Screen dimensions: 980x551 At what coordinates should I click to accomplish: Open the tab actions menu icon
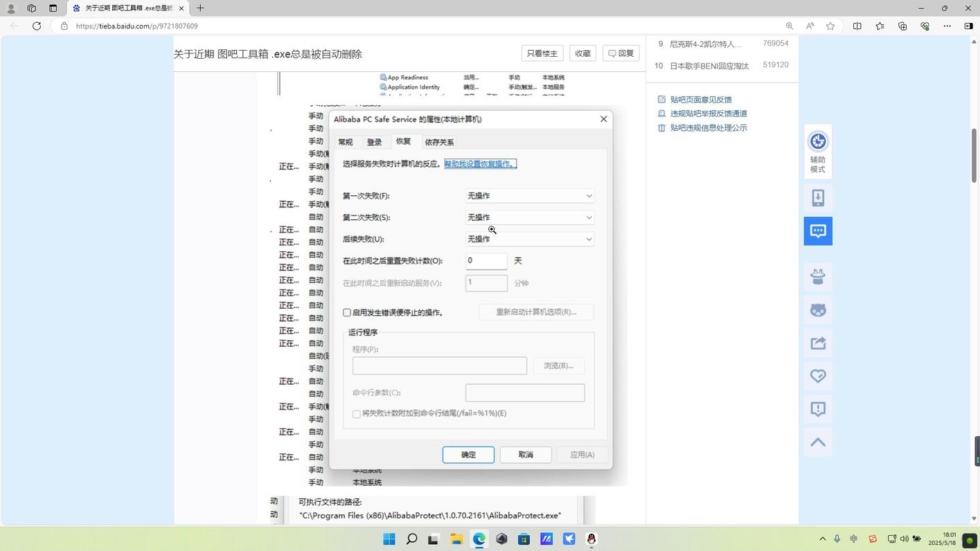click(x=53, y=8)
